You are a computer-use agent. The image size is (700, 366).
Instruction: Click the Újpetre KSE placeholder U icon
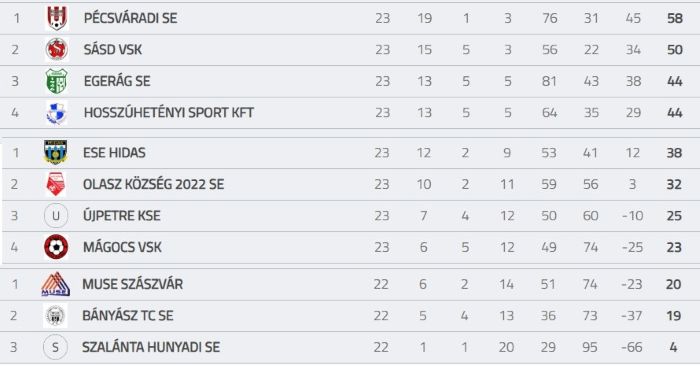tap(56, 216)
